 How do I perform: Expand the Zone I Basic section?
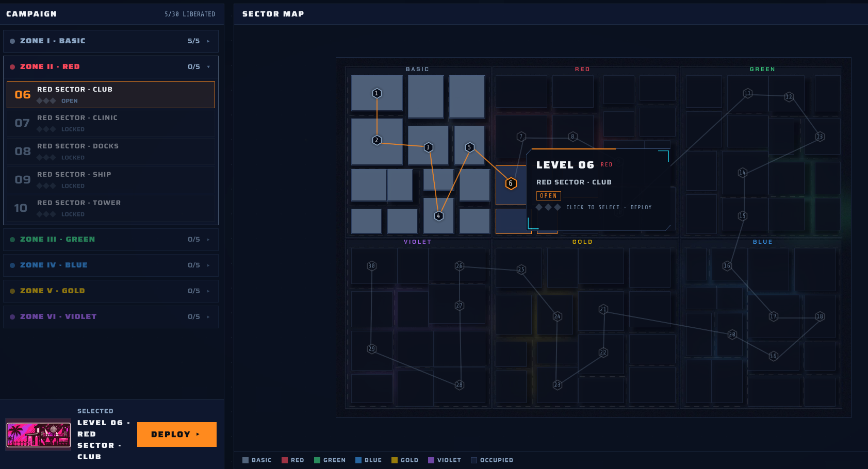tap(111, 41)
